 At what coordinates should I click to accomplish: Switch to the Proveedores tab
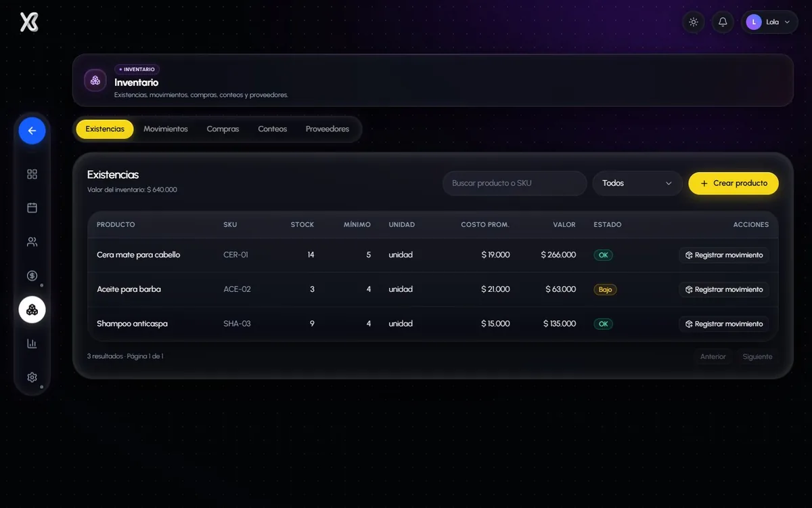328,129
